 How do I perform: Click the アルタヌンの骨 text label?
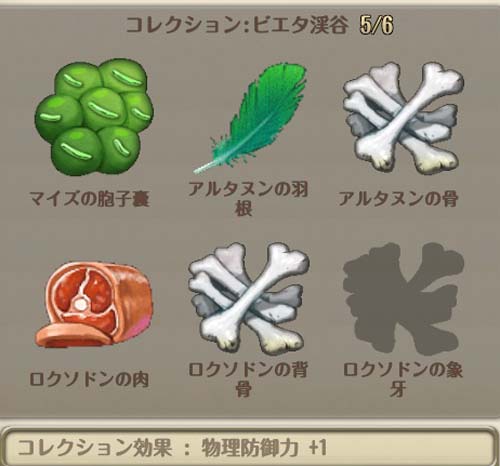398,199
